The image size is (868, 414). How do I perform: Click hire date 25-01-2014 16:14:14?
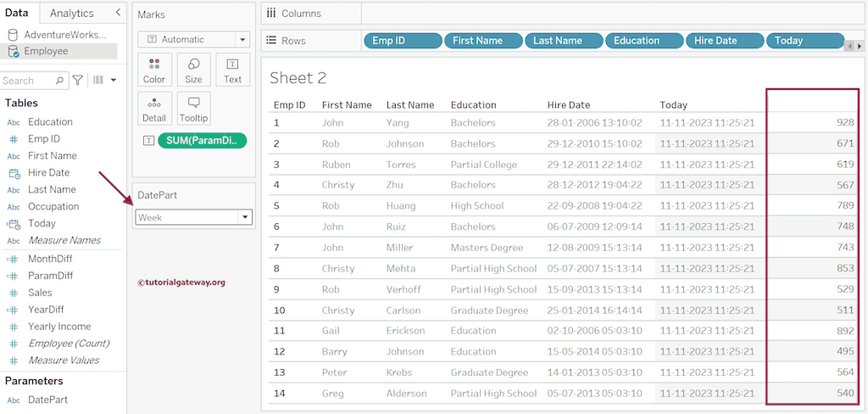pos(594,310)
